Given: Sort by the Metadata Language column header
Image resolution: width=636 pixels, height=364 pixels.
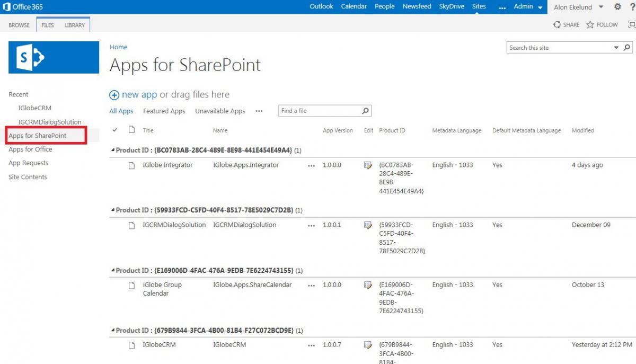Looking at the screenshot, I should tap(457, 130).
